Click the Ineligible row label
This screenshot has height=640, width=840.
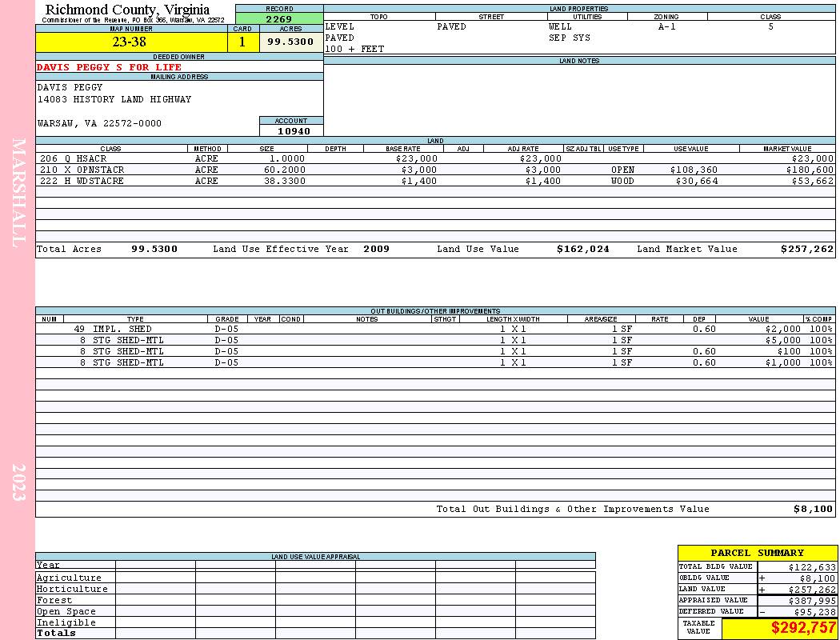coord(66,623)
